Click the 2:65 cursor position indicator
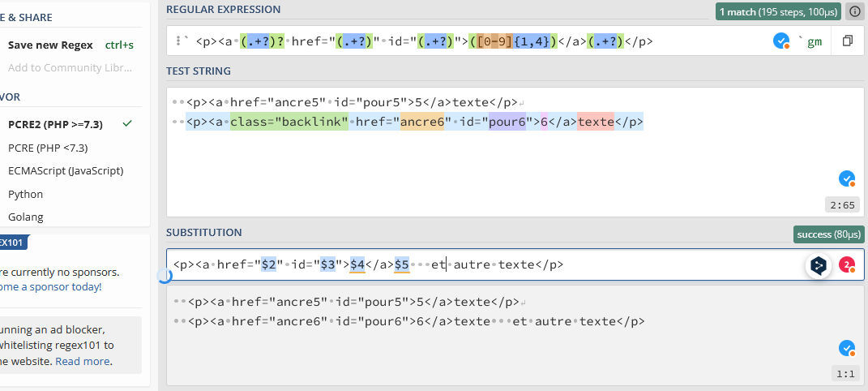The width and height of the screenshot is (868, 391). 843,205
